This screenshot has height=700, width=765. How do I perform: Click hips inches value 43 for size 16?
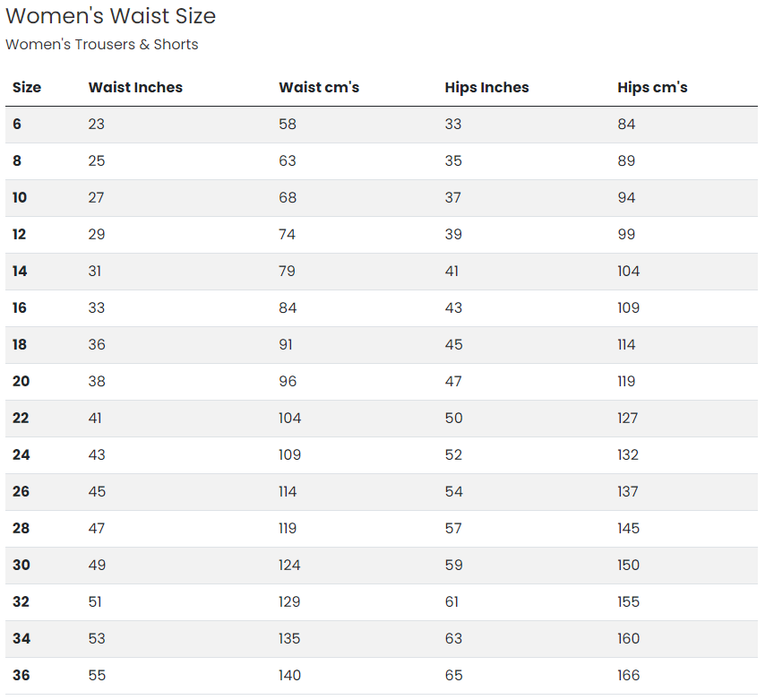coord(453,308)
